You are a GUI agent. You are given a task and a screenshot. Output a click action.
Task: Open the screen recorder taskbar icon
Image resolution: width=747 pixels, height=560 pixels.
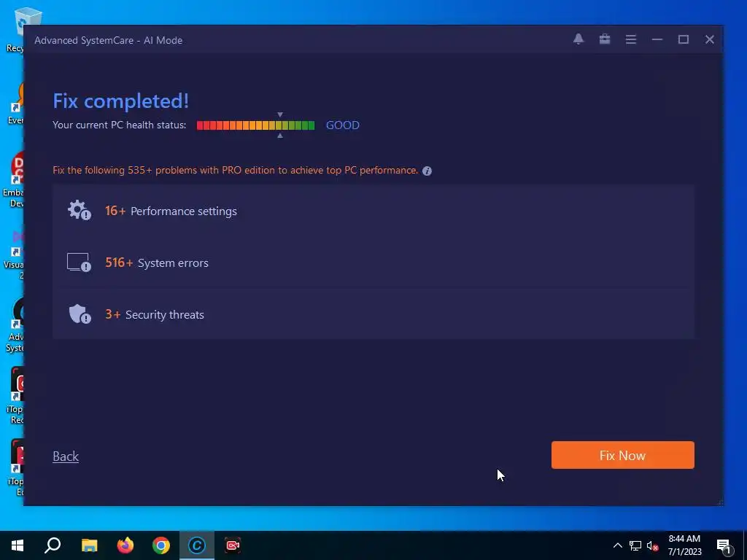[233, 545]
